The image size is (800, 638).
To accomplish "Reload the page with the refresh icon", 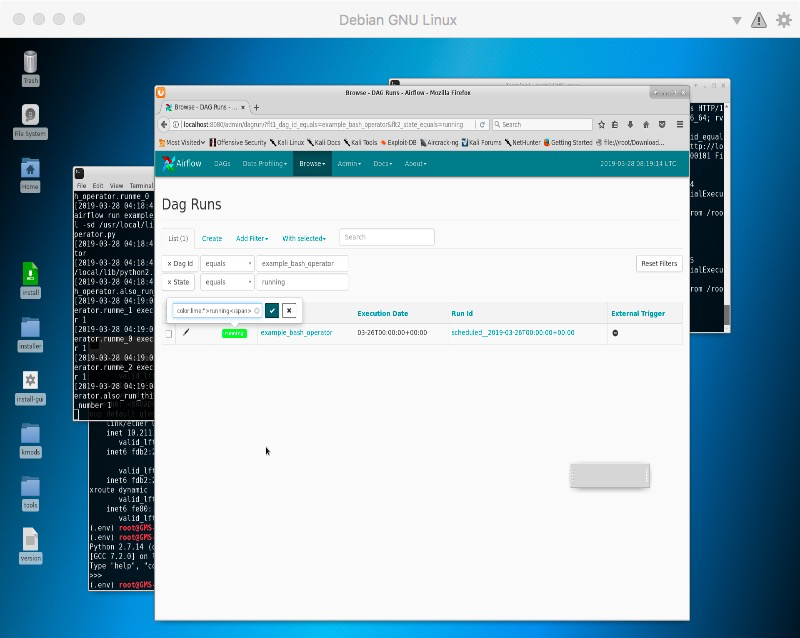I will (482, 125).
